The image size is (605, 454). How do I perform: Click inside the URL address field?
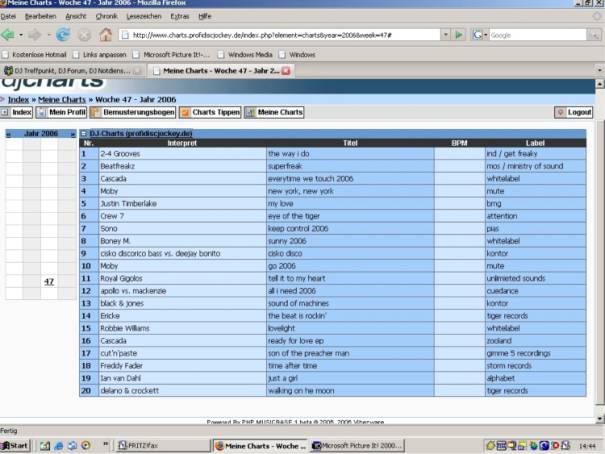point(279,35)
